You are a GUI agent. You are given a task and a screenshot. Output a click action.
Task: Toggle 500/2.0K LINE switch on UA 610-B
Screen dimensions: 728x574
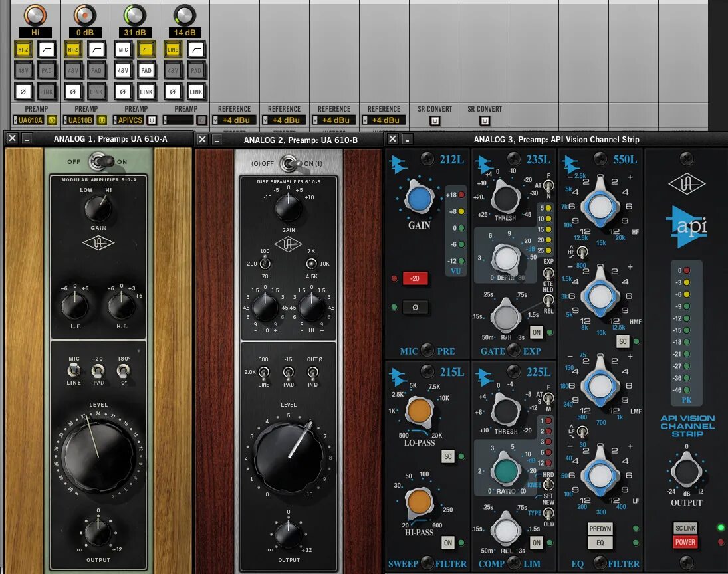pyautogui.click(x=263, y=372)
